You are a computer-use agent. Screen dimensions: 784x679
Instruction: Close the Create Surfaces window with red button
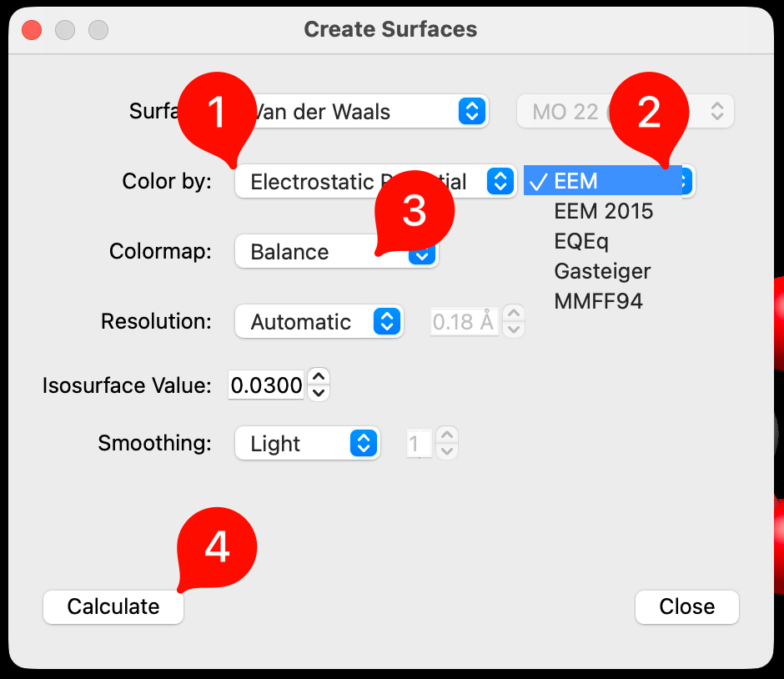32,30
